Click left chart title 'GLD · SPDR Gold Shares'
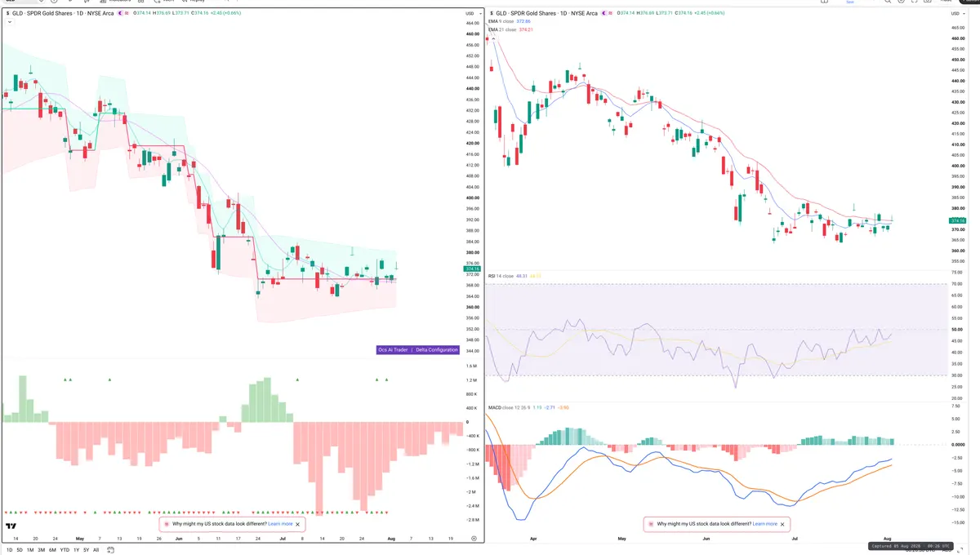 tap(42, 14)
